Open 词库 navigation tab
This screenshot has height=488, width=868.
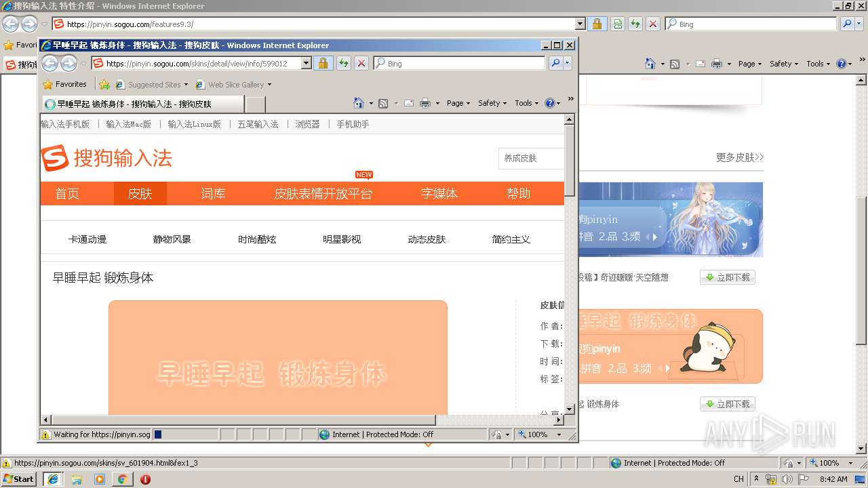coord(213,194)
